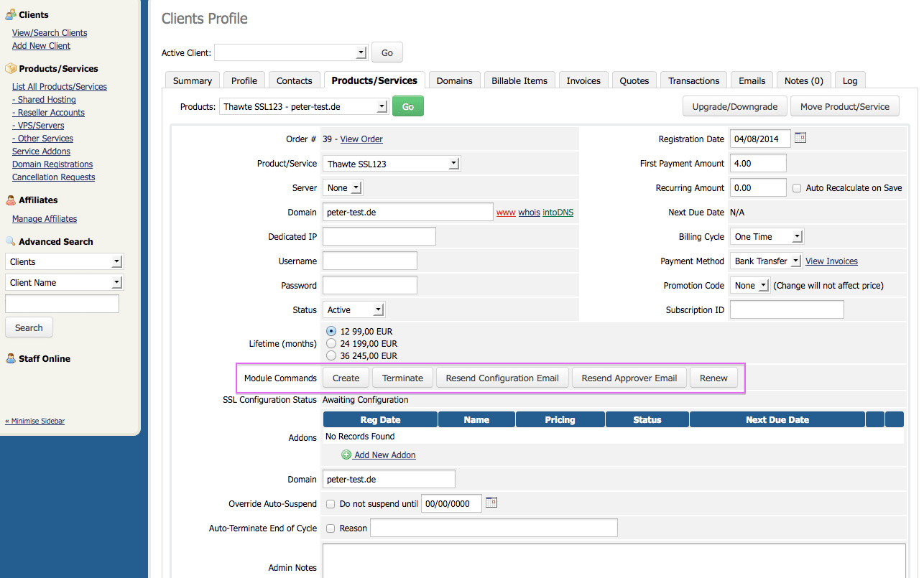This screenshot has height=578, width=924.
Task: Open calendar icon next to suspend-until date
Action: [491, 503]
